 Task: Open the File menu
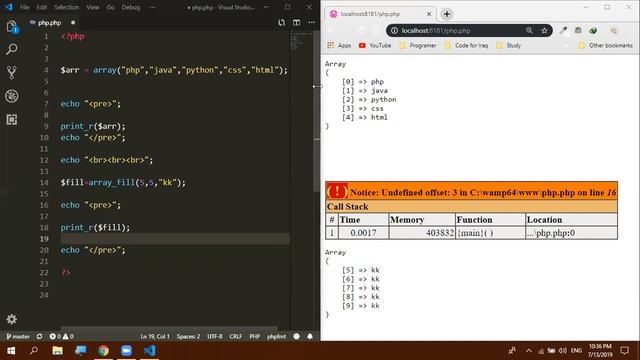pyautogui.click(x=24, y=7)
